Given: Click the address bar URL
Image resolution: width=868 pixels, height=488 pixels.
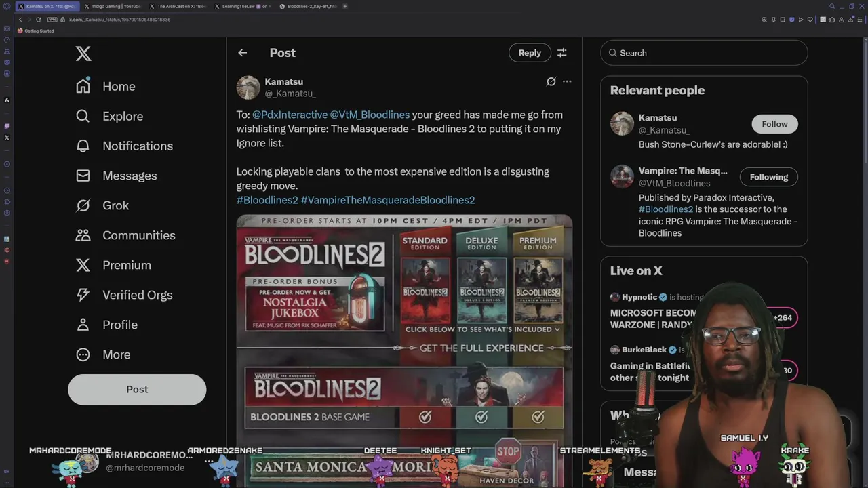Looking at the screenshot, I should point(120,20).
